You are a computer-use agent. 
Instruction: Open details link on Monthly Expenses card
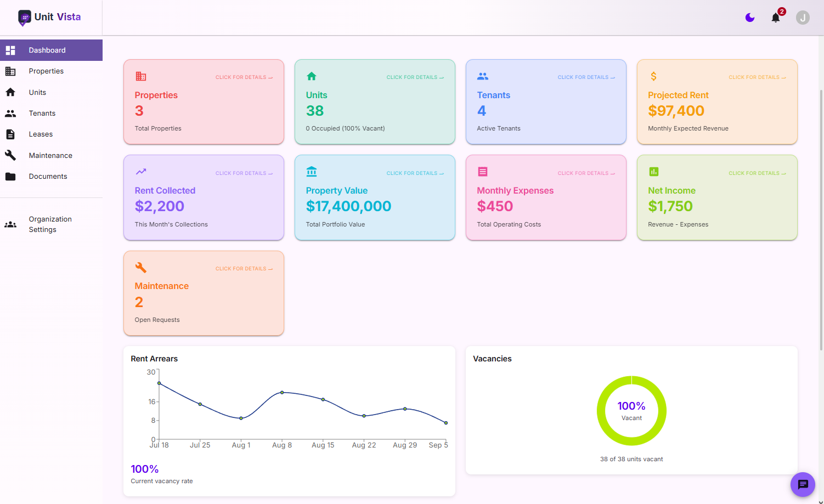click(586, 173)
